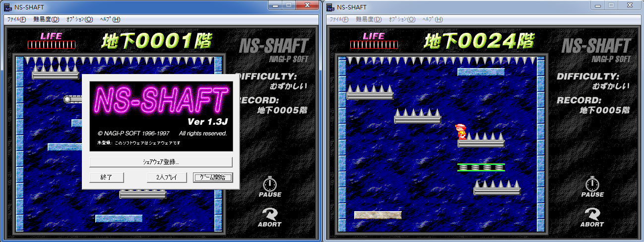Click NS-SHAFT logo in right window sidebar
644x242 pixels.
596,46
